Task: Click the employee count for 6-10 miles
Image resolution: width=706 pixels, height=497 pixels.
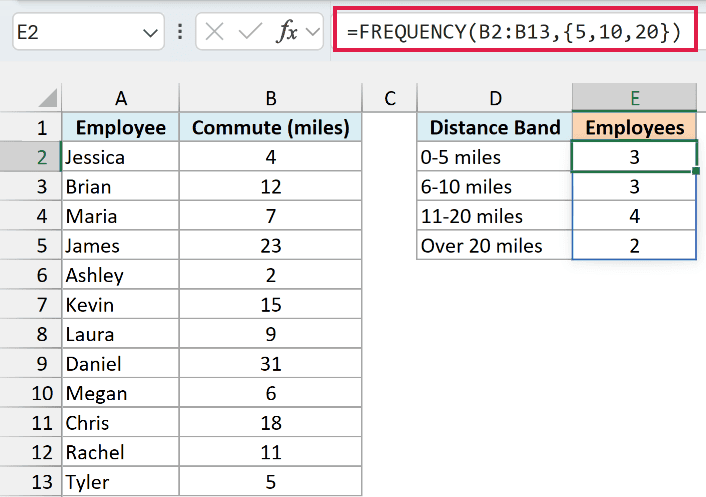Action: pyautogui.click(x=634, y=186)
